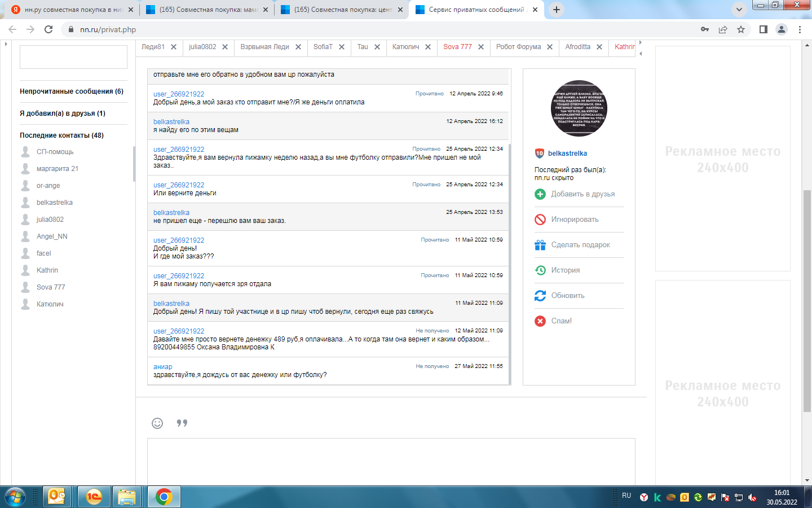Open Непрочитанные сообщения (6) section
The image size is (812, 508).
tap(72, 91)
